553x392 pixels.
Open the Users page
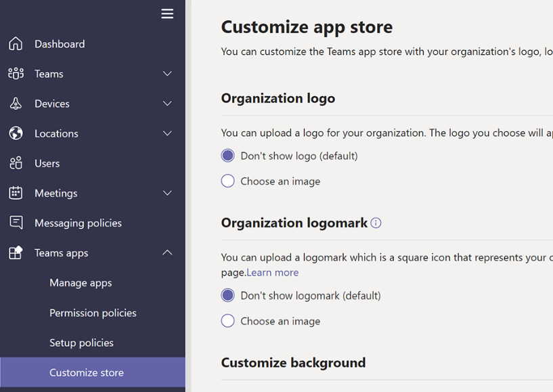pos(93,163)
